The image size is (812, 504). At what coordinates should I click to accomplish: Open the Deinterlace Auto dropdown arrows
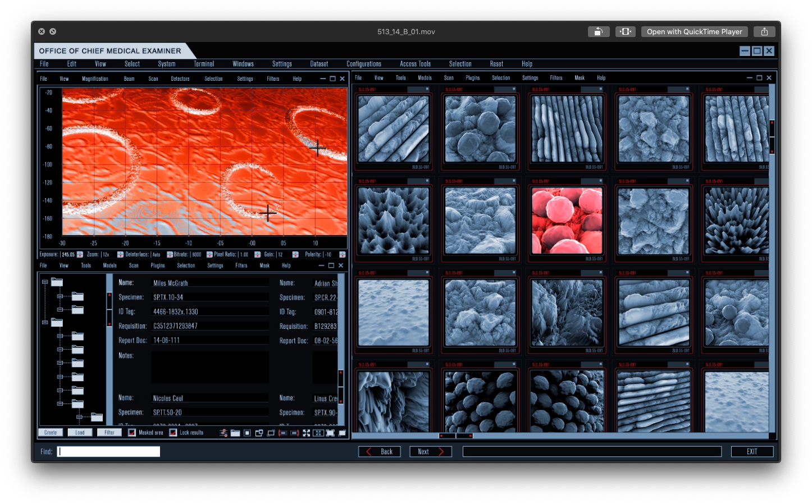click(170, 254)
